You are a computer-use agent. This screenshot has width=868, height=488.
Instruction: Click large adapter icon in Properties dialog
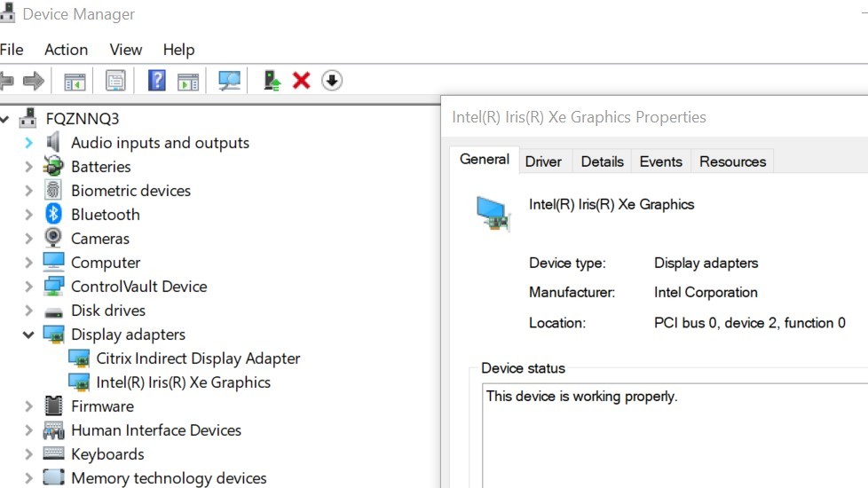[x=493, y=214]
